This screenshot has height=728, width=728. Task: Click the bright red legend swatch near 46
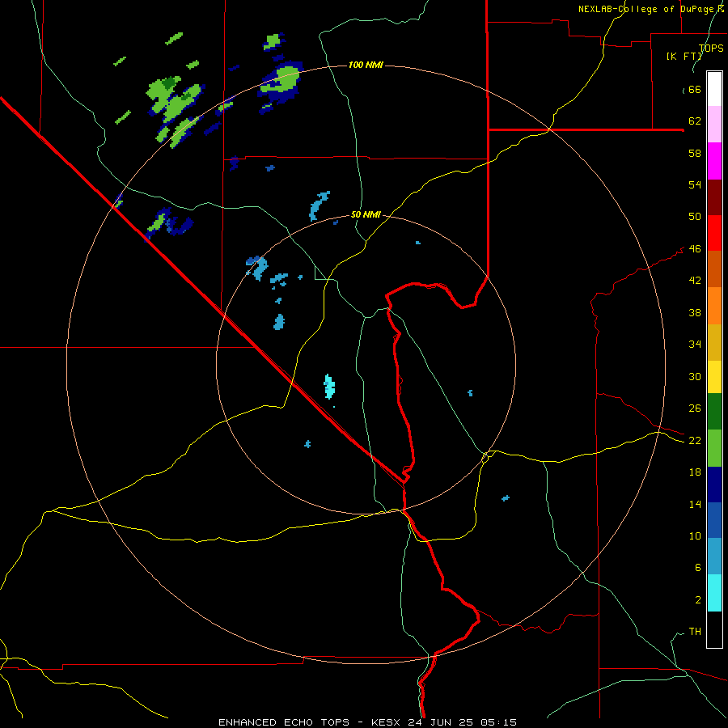pos(714,233)
